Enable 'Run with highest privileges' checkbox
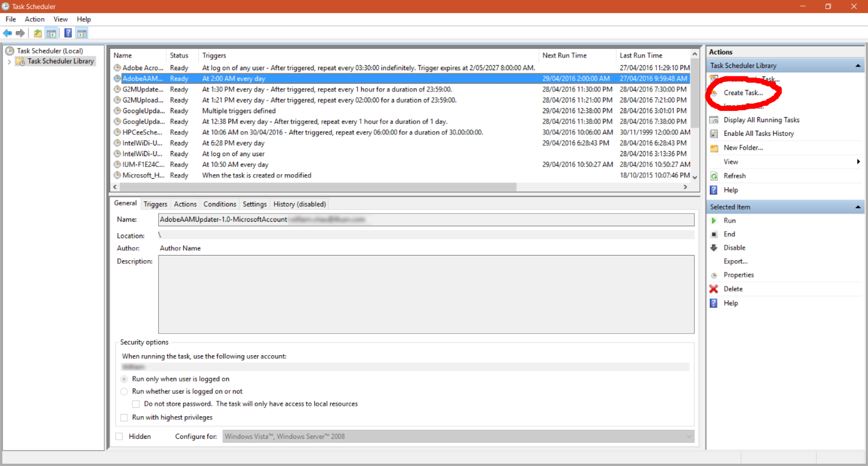 click(124, 417)
